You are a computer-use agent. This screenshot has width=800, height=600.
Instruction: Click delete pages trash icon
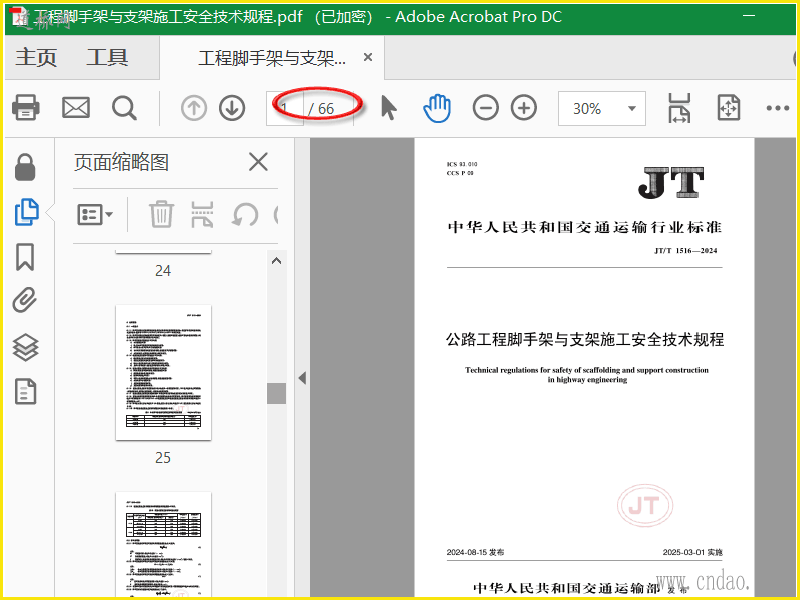point(161,214)
